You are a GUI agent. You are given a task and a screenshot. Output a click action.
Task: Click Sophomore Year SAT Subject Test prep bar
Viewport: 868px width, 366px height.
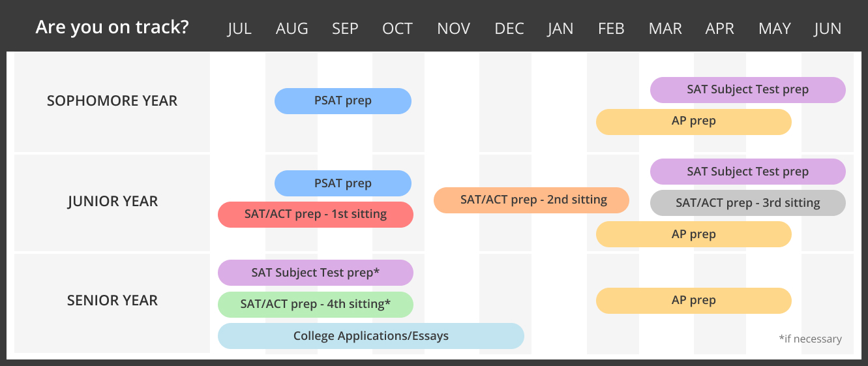pos(748,90)
